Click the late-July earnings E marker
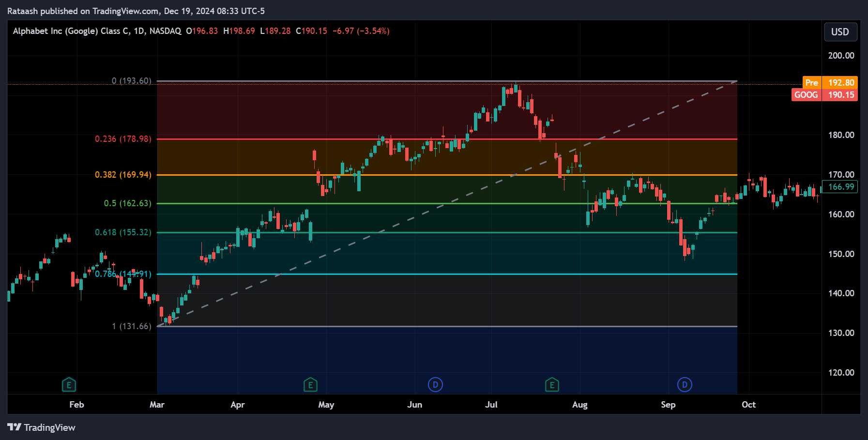 pos(552,385)
